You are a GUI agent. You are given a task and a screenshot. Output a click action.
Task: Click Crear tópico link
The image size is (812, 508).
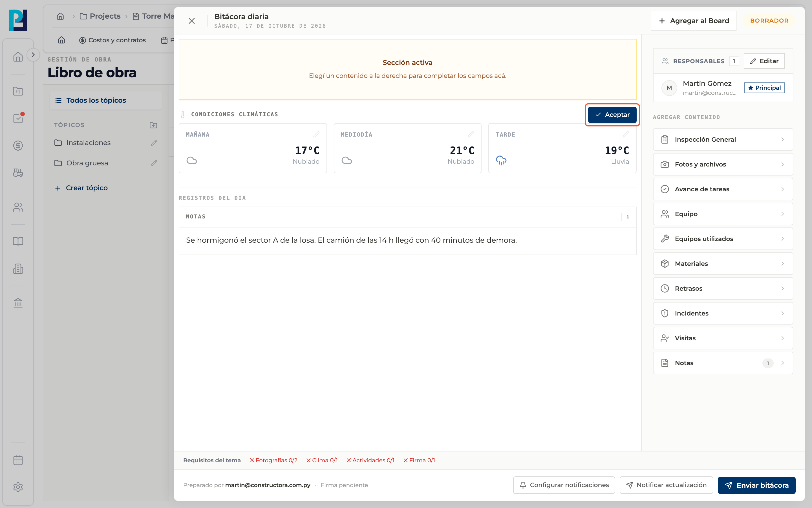pyautogui.click(x=81, y=188)
